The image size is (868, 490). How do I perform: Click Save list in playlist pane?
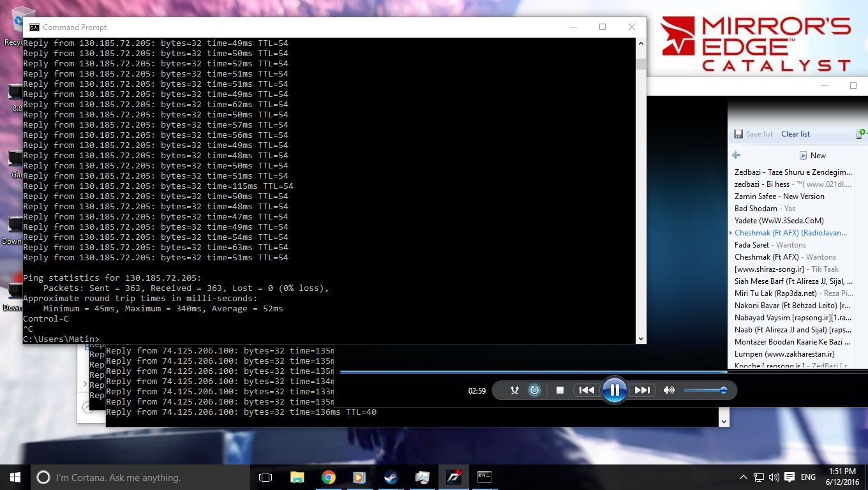tap(754, 134)
